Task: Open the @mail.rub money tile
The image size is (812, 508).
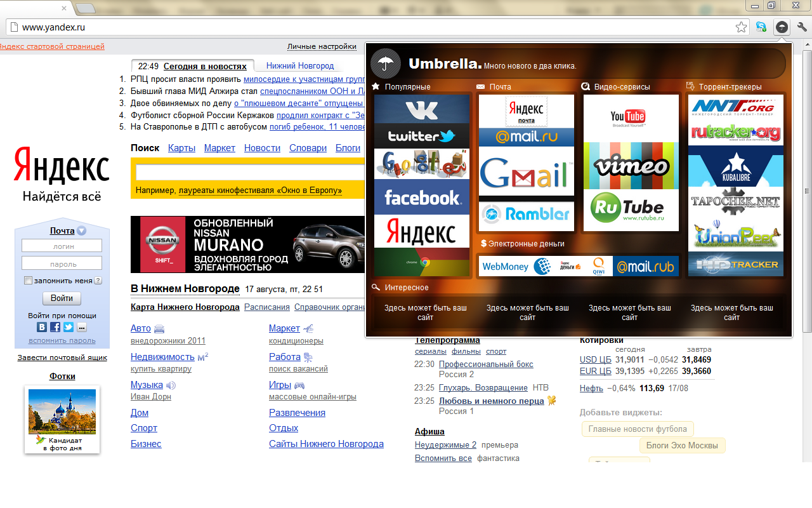Action: coord(646,266)
